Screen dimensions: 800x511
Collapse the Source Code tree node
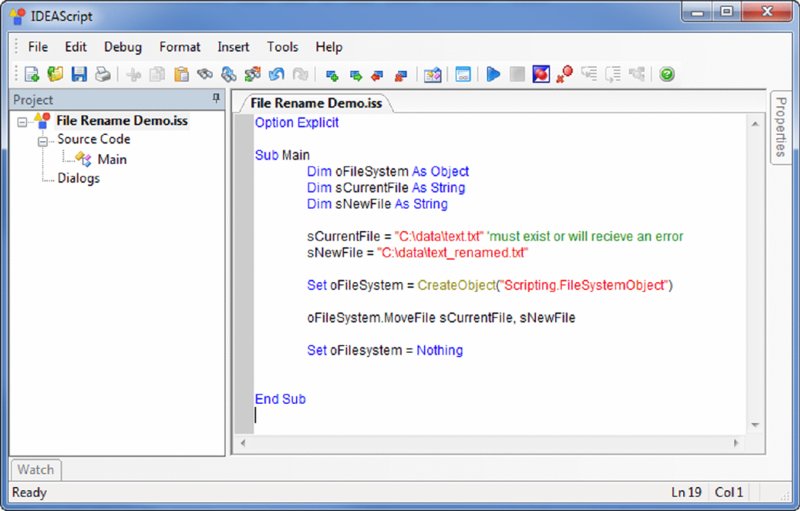click(43, 141)
